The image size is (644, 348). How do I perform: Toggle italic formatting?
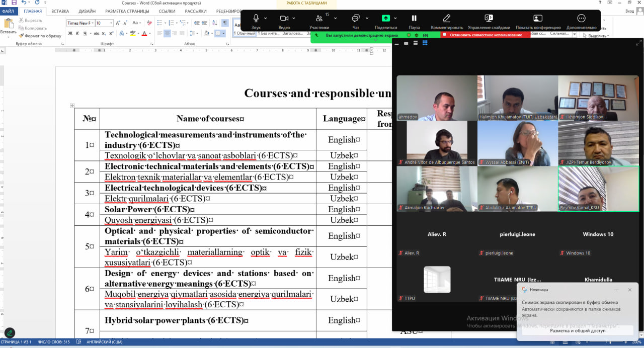[x=77, y=33]
